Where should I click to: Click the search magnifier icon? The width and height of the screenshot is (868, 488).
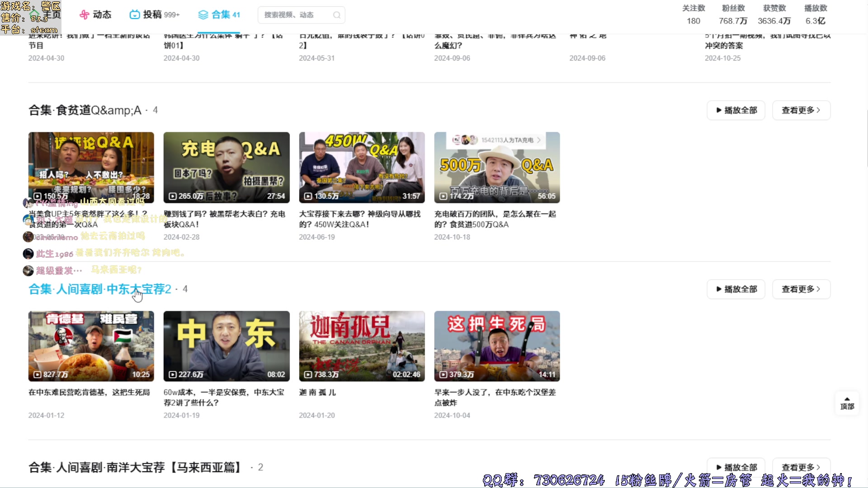(x=336, y=15)
